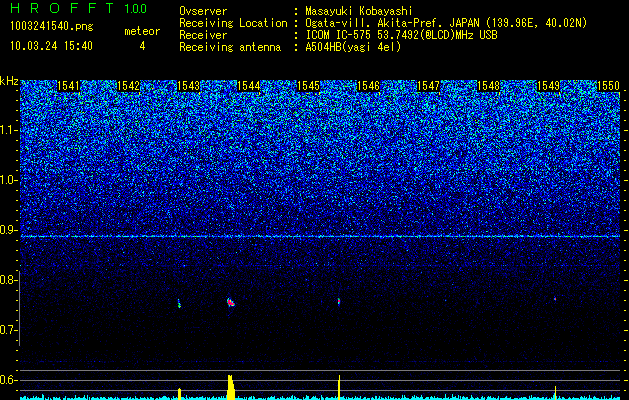Click the 'Receiving antenna' field label
629x400 pixels.
[x=230, y=47]
